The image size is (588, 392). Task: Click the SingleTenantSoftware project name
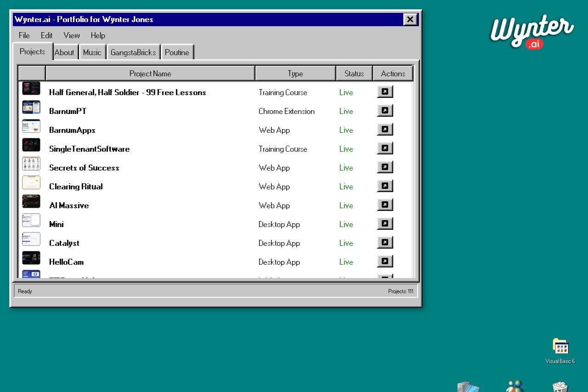90,149
